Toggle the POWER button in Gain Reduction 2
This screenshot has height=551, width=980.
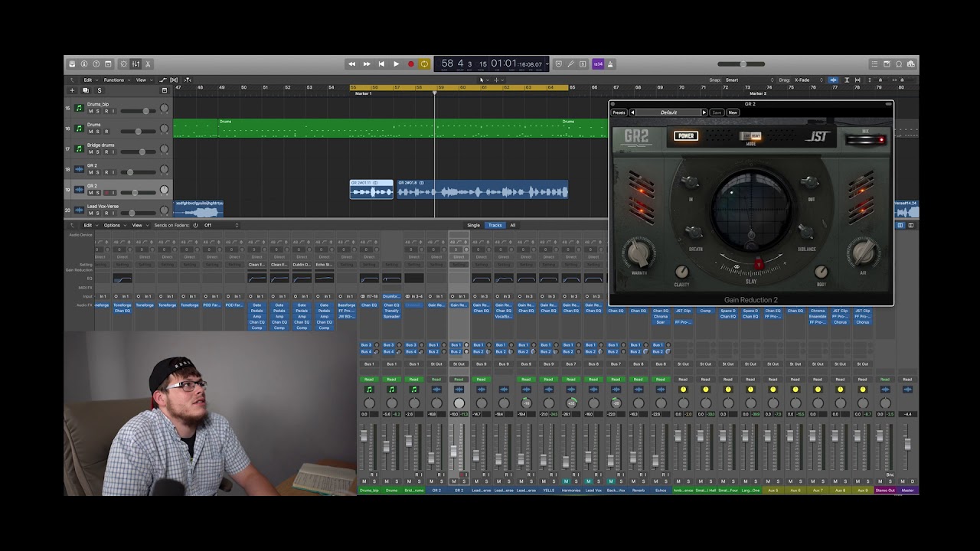click(x=686, y=136)
